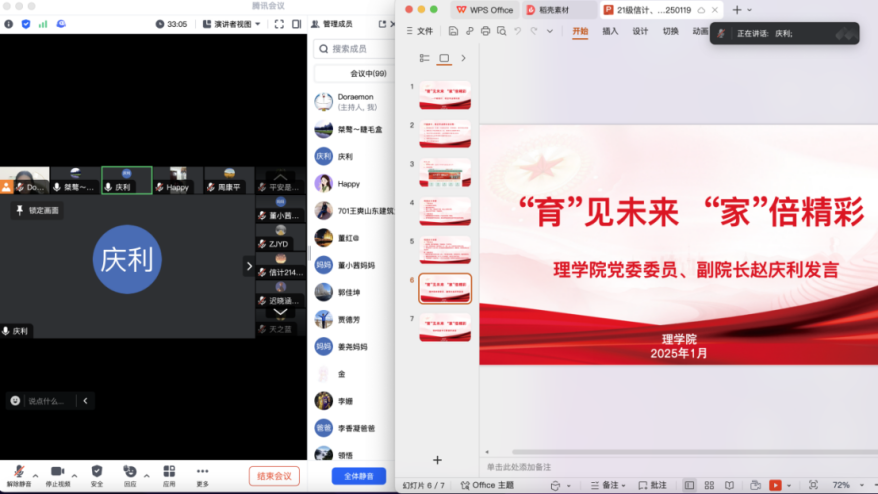Viewport: 878px width, 494px height.
Task: Open the Security shield icon
Action: 97,472
